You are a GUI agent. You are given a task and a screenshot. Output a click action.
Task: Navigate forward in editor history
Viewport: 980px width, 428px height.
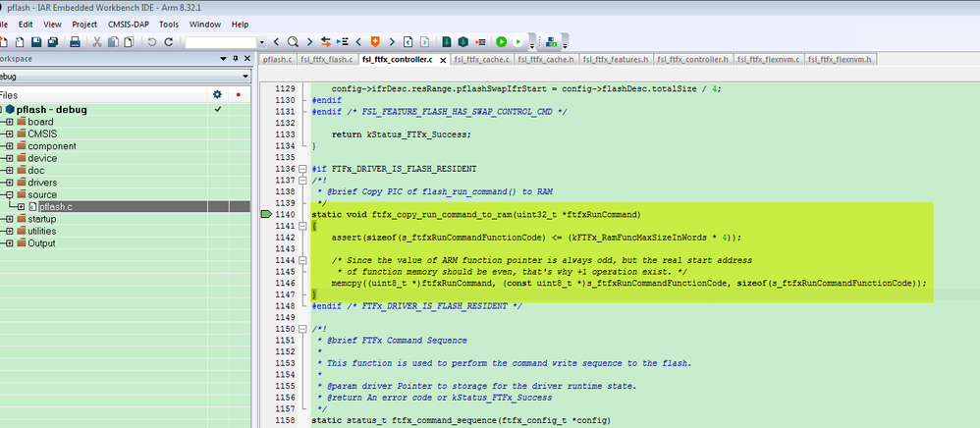[424, 42]
